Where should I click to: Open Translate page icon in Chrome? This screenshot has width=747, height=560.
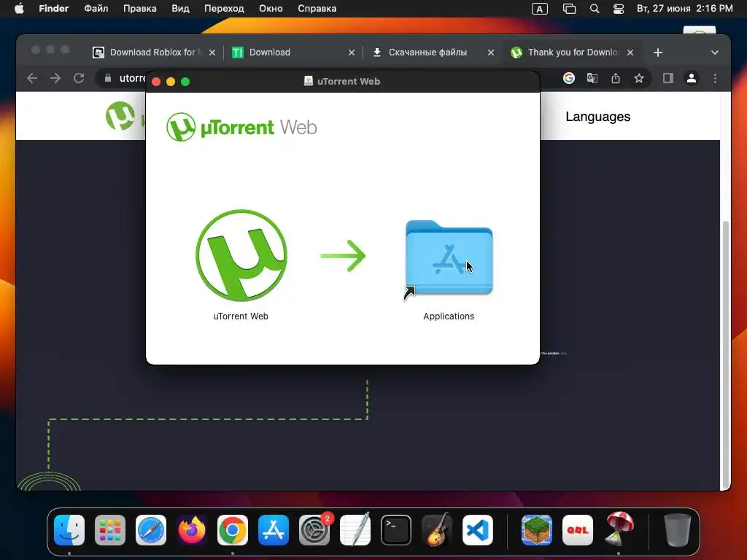point(592,78)
